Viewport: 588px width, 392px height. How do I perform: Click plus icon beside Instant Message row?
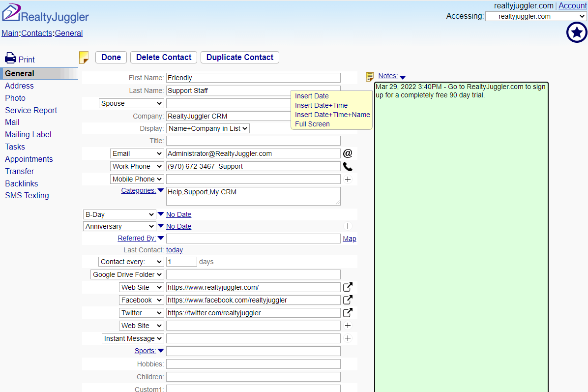[348, 338]
